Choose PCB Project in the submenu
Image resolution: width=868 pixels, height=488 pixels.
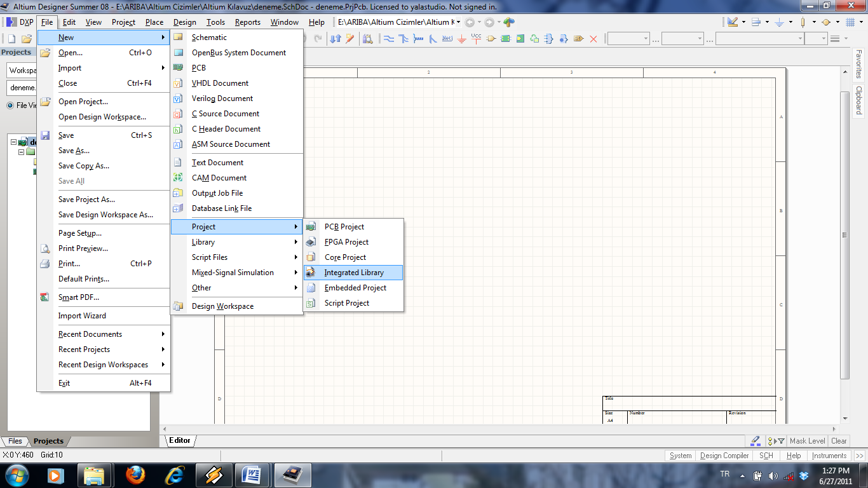[353, 227]
